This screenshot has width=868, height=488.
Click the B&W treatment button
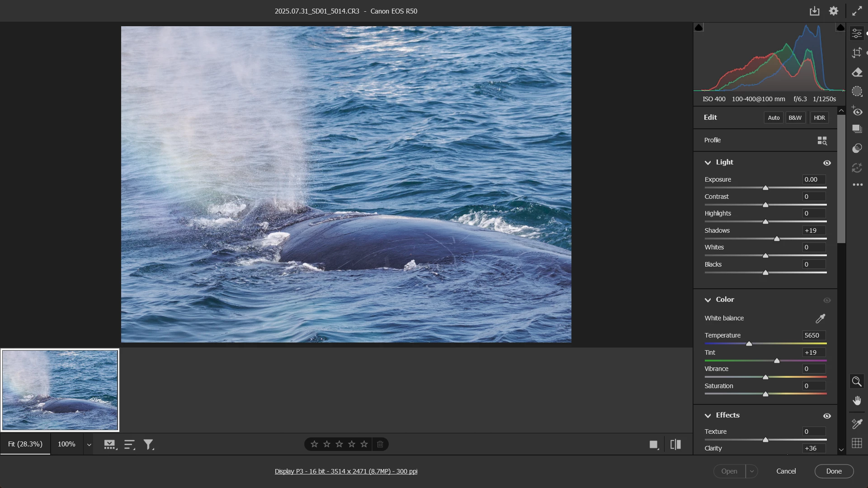(x=795, y=118)
